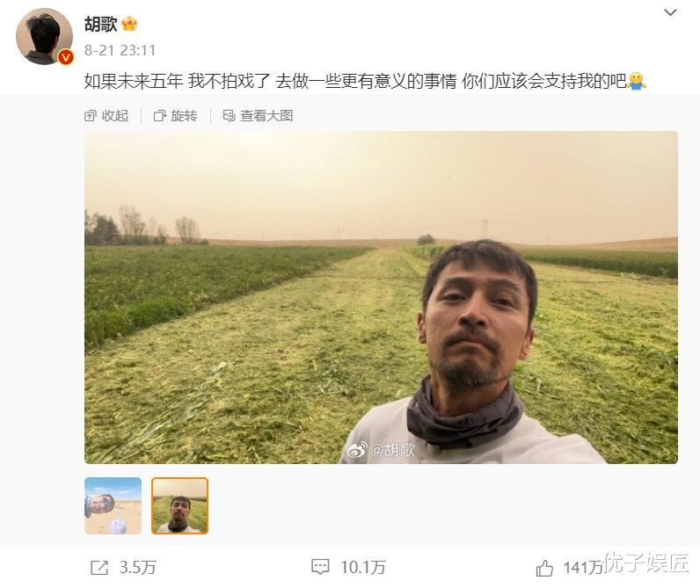Screen dimensions: 700x588
Task: Select the highlighted field selfie thumbnail
Action: pyautogui.click(x=180, y=505)
